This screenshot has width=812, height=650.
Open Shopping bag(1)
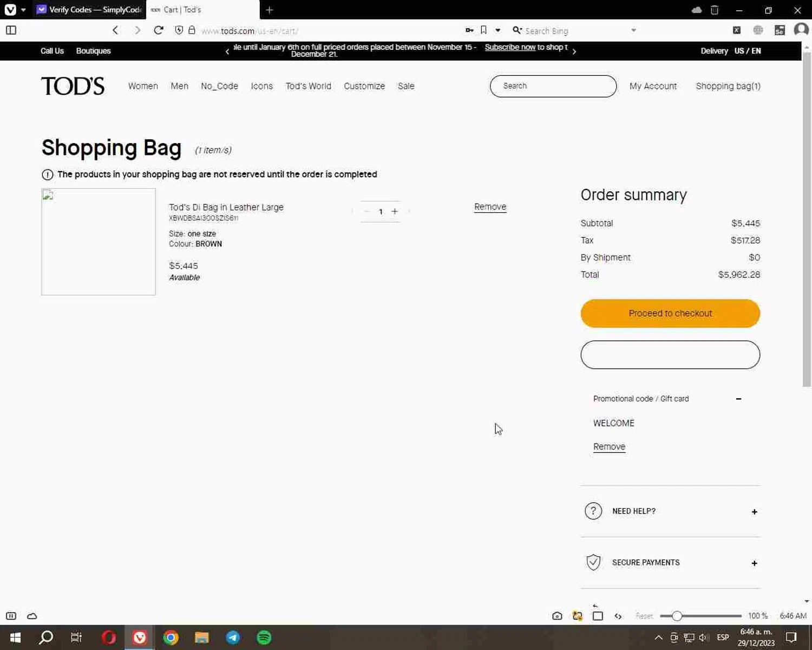click(728, 86)
